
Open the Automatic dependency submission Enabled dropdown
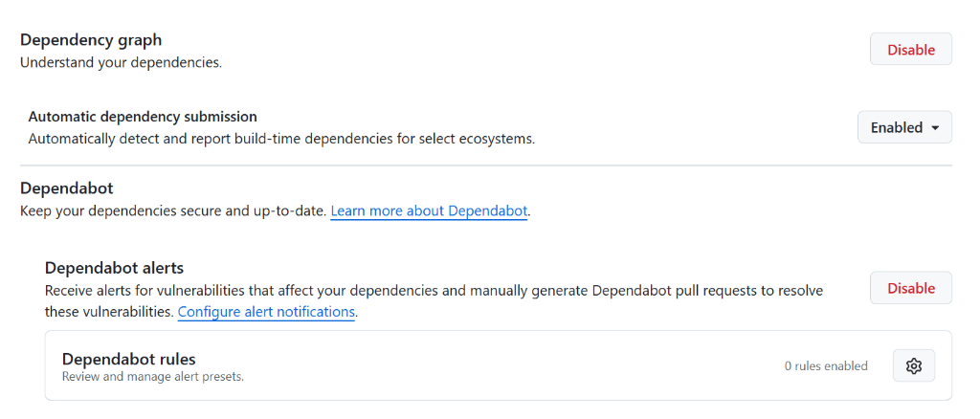(904, 127)
